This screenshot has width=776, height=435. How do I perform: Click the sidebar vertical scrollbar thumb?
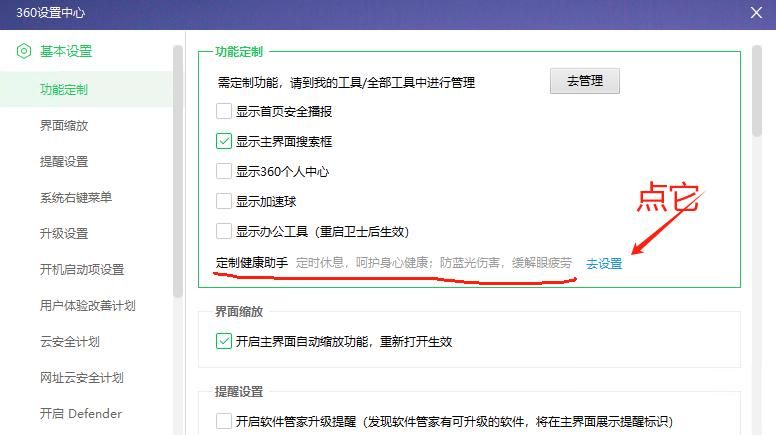point(178,171)
